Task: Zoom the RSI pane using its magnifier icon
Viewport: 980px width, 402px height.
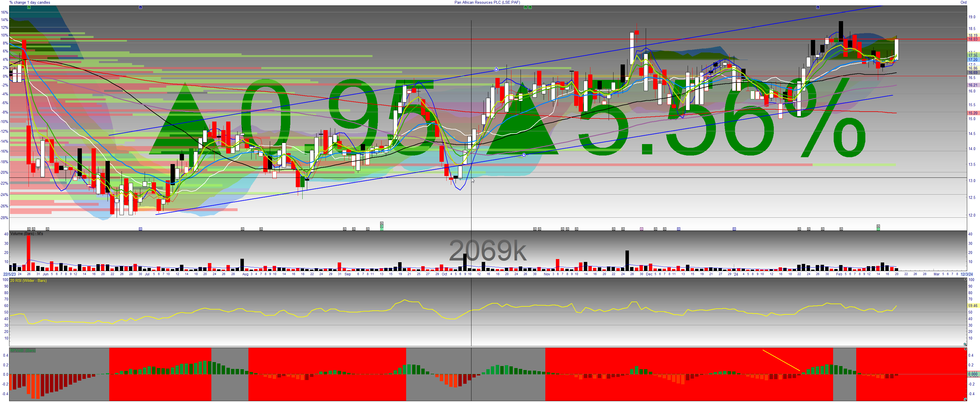Action: [x=965, y=344]
